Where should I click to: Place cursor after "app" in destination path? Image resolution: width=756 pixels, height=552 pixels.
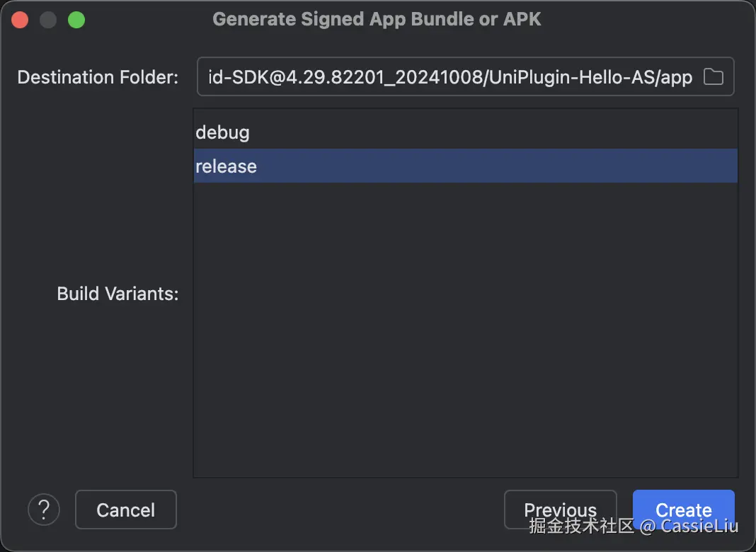click(693, 76)
